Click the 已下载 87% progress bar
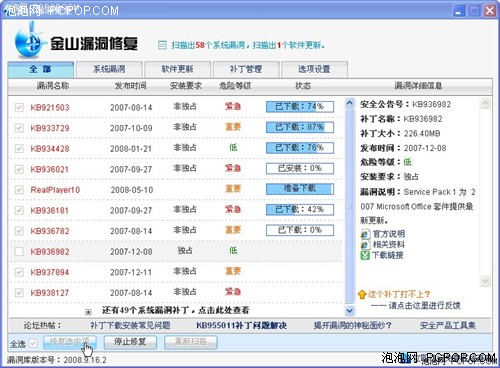The image size is (500, 368). pyautogui.click(x=300, y=127)
